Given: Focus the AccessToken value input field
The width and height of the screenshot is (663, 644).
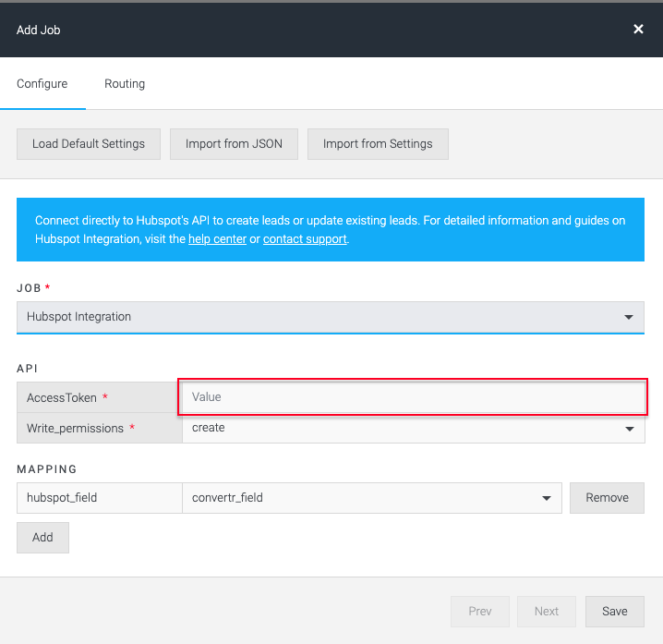Looking at the screenshot, I should (413, 397).
